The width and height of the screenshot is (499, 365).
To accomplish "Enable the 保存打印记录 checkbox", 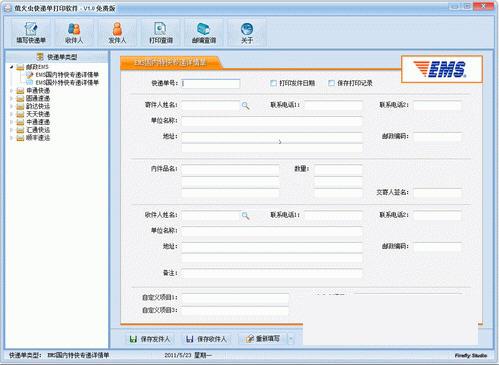I will tap(331, 83).
